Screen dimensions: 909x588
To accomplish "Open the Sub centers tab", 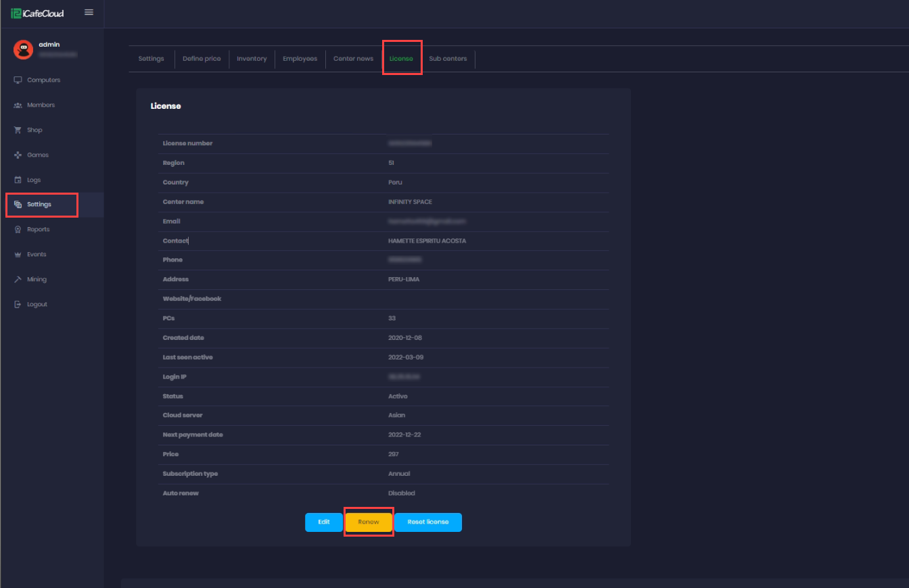I will pyautogui.click(x=448, y=59).
